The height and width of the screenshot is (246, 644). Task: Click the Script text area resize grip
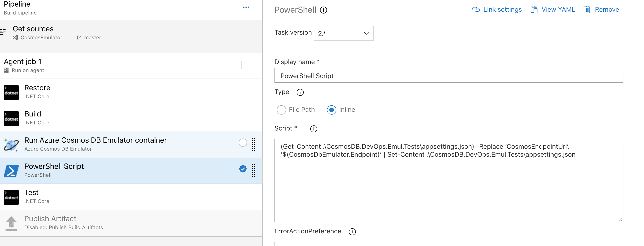[x=621, y=220]
